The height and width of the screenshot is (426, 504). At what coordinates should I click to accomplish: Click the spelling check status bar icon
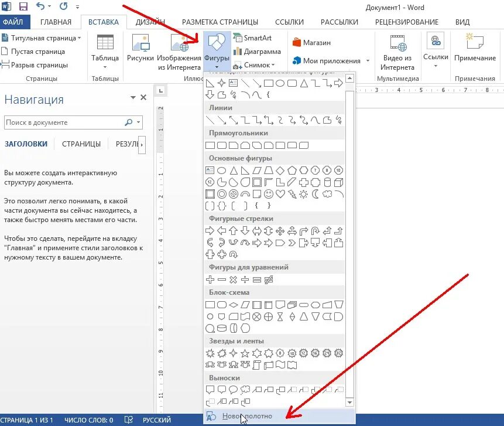tap(129, 420)
